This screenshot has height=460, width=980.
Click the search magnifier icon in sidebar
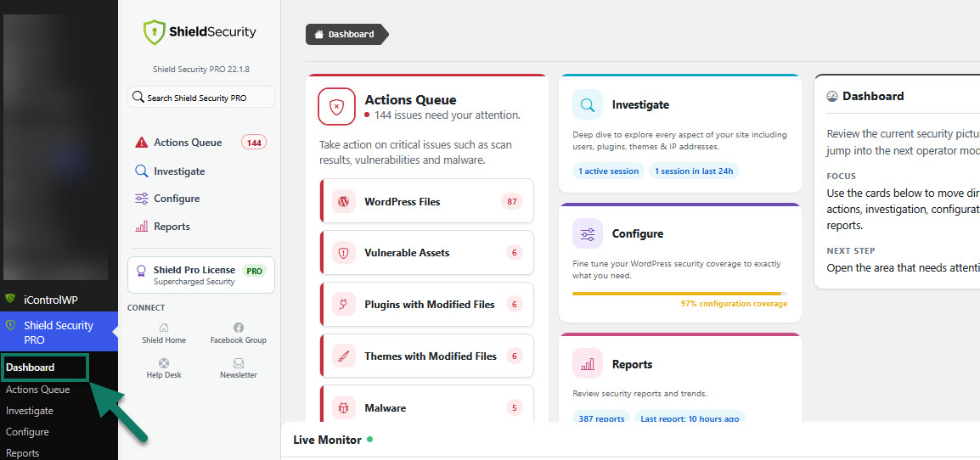(138, 98)
